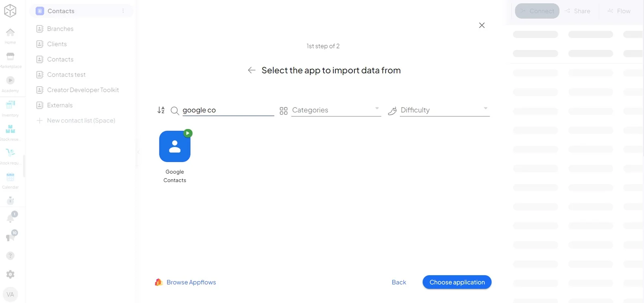Click the Back button
Viewport: 644px width, 303px height.
[399, 282]
